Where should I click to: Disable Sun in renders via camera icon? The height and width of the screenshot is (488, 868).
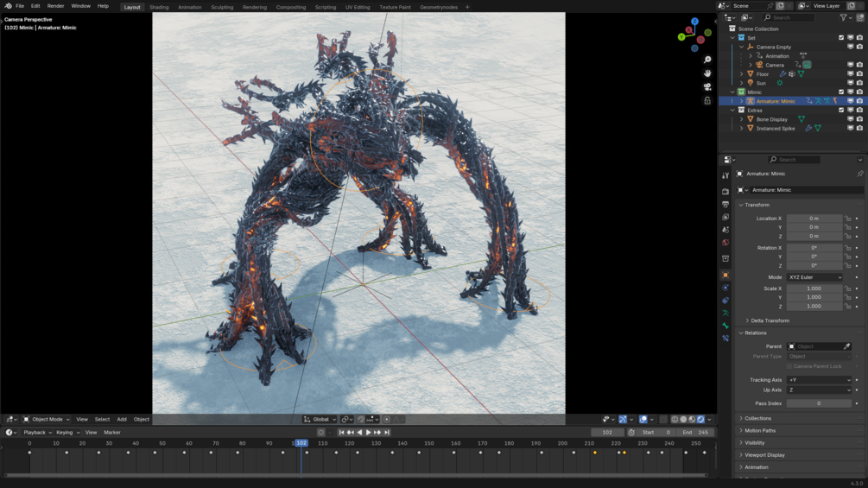(x=859, y=83)
